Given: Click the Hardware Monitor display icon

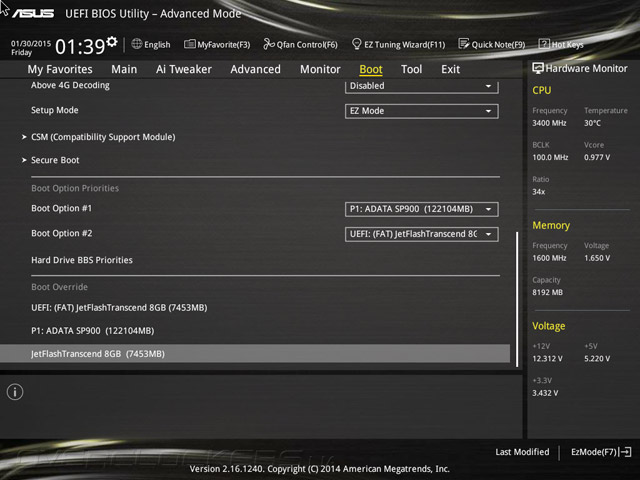Looking at the screenshot, I should click(538, 69).
